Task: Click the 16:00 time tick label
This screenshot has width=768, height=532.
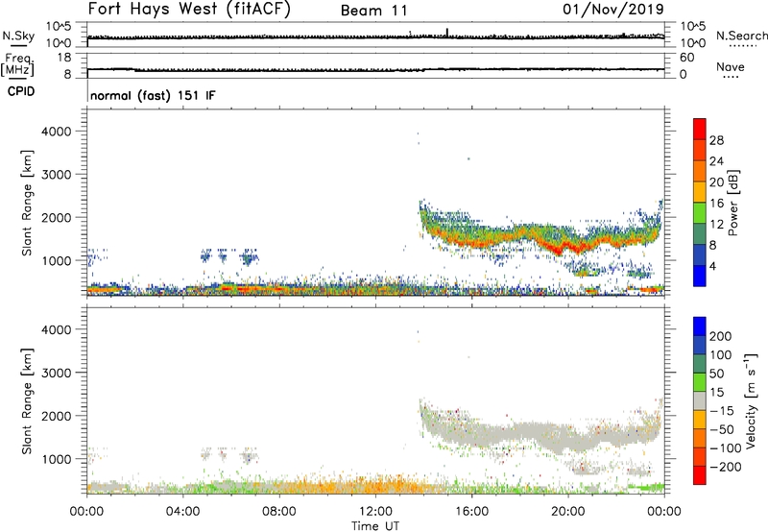Action: click(x=471, y=512)
